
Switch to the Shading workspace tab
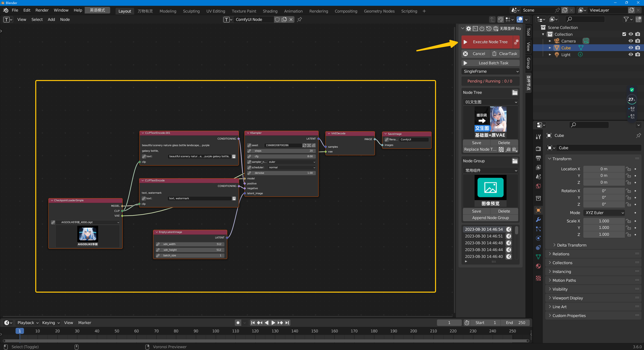pos(270,11)
